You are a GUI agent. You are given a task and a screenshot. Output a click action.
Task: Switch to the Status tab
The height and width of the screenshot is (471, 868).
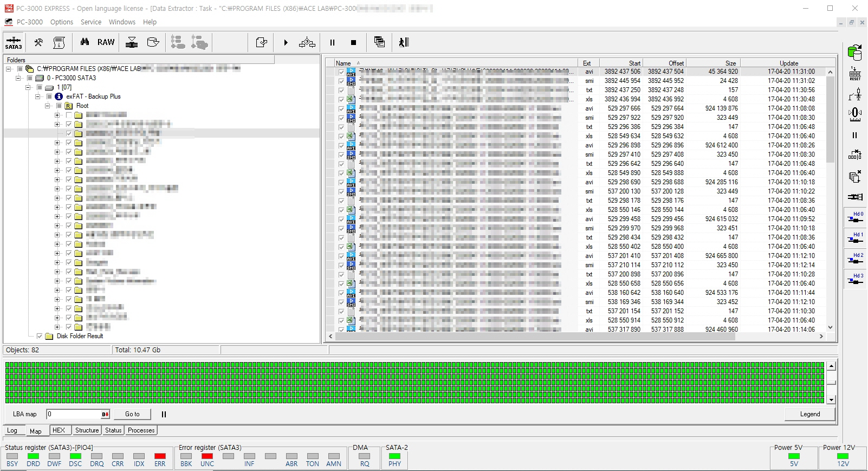[x=113, y=430]
